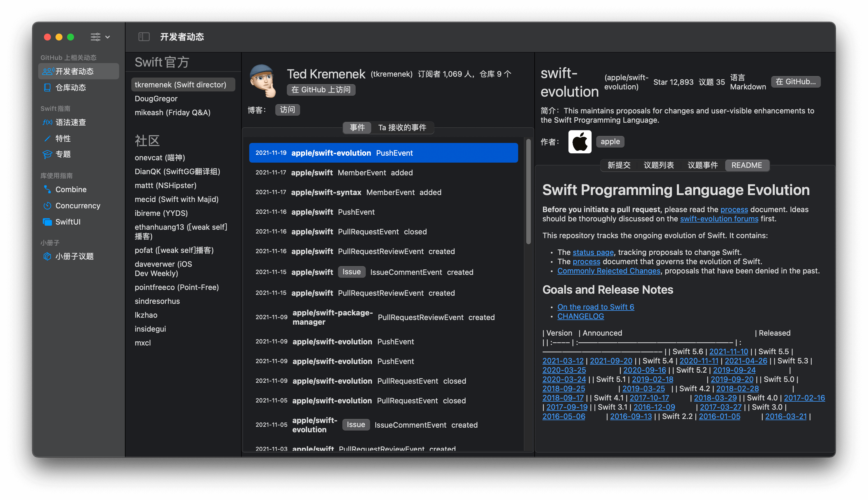Switch to the README tab
This screenshot has width=868, height=500.
pos(747,165)
